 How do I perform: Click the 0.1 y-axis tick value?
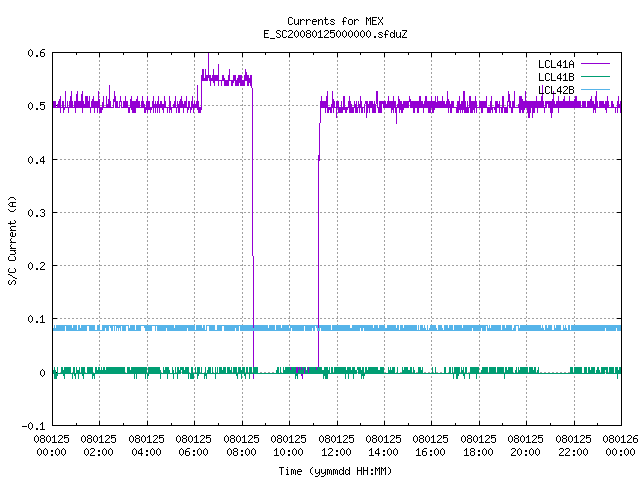pos(36,319)
